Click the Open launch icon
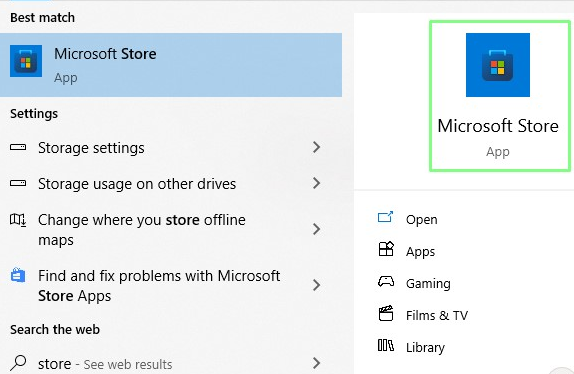This screenshot has height=374, width=574. 385,217
